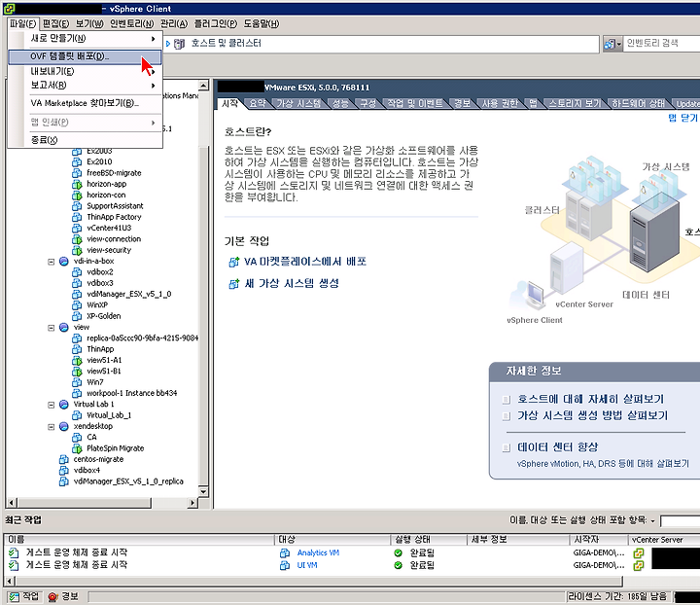
Task: Click the tree panel scroll up arrow
Action: click(203, 85)
